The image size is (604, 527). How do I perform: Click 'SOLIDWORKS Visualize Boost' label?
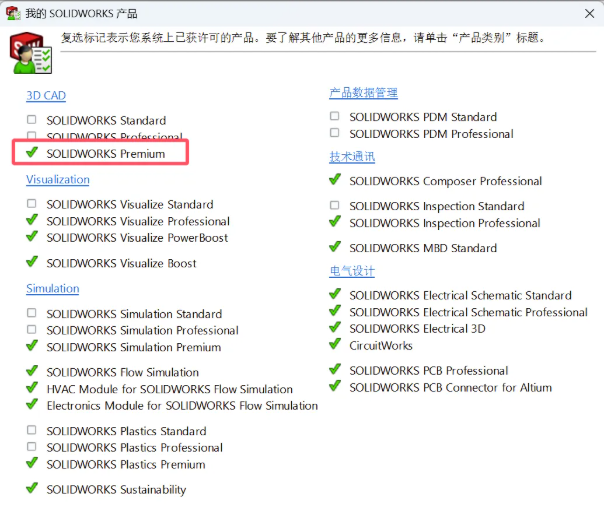tap(121, 263)
